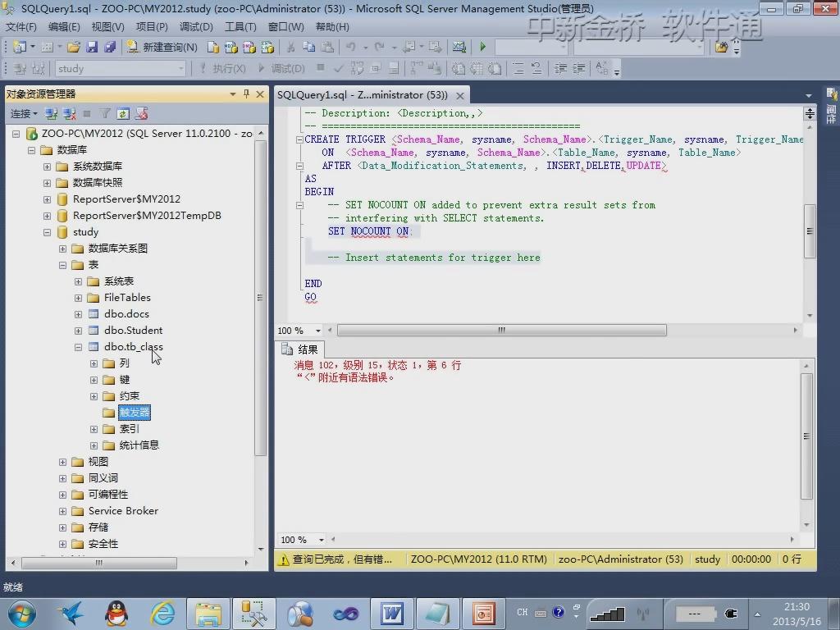Switch to the 结果 results tab
Image resolution: width=840 pixels, height=630 pixels.
[x=300, y=349]
